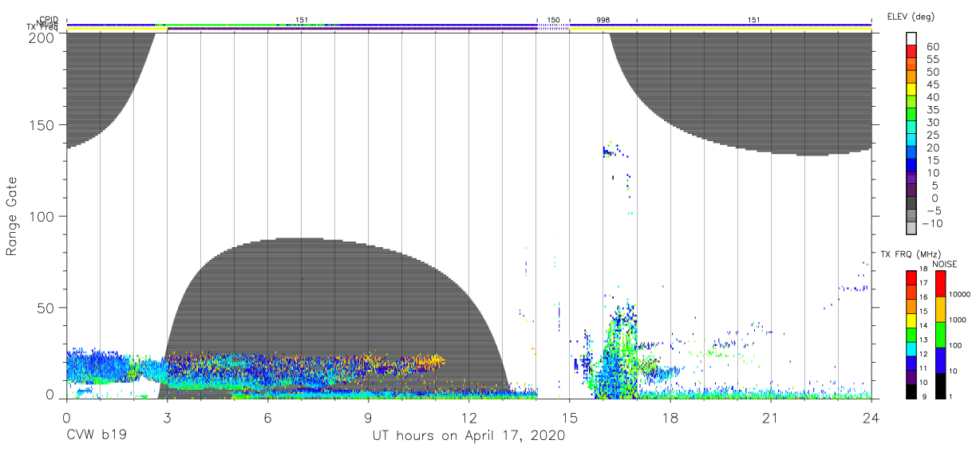Click the '9' UT hour tick label
Viewport: 980px width, 452px height.
pos(368,417)
